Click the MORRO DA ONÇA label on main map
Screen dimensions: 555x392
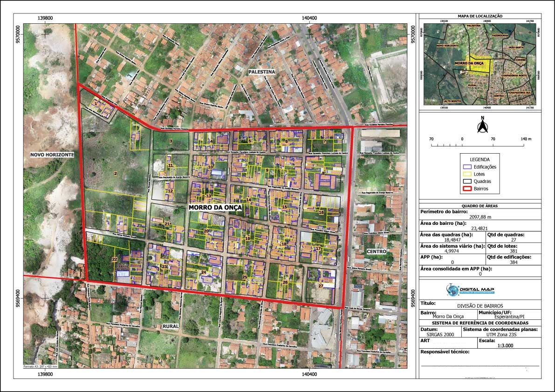[x=215, y=208]
